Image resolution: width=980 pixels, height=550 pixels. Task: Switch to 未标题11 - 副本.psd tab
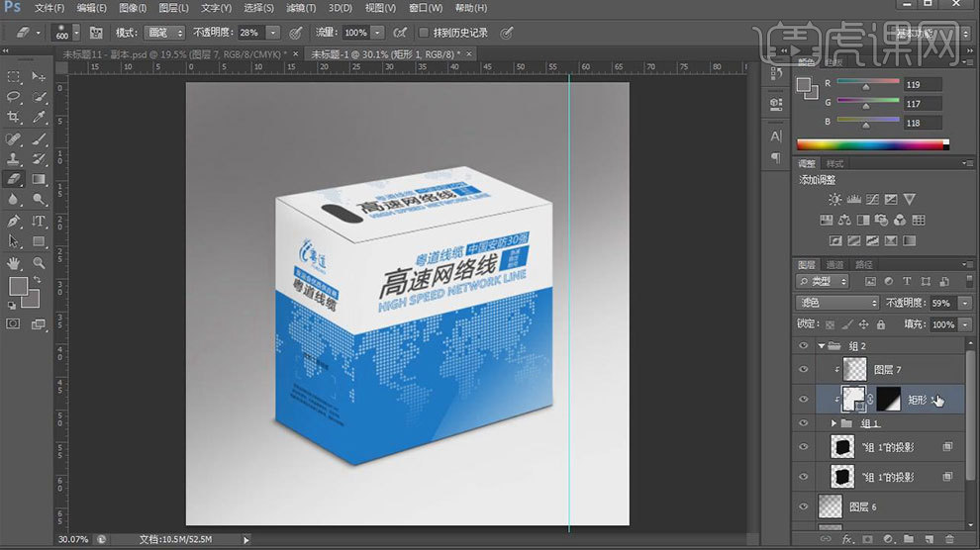click(175, 54)
